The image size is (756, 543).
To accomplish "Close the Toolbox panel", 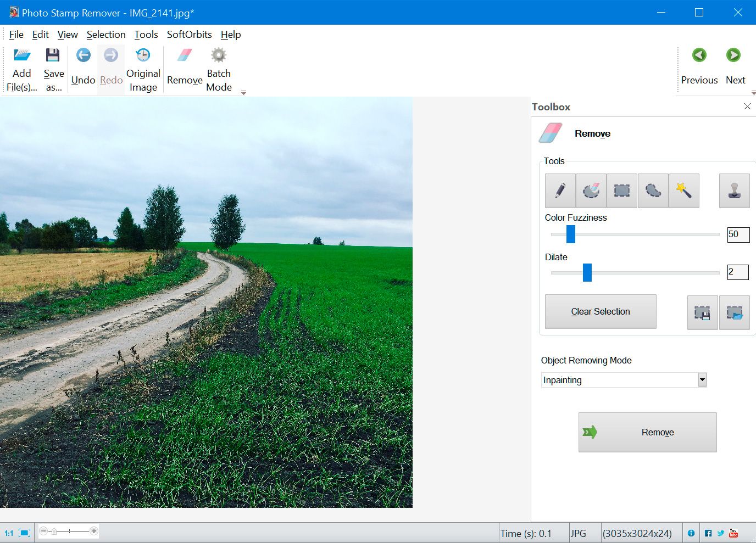I will pyautogui.click(x=747, y=107).
